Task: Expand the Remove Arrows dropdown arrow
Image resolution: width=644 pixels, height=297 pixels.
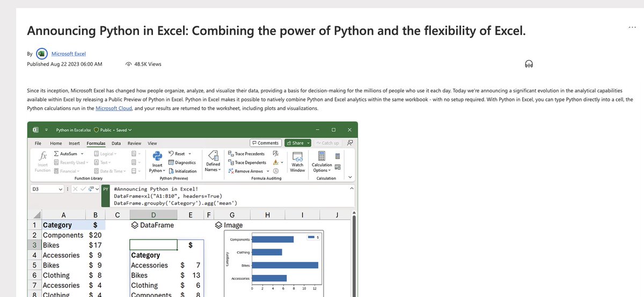Action: (268, 171)
